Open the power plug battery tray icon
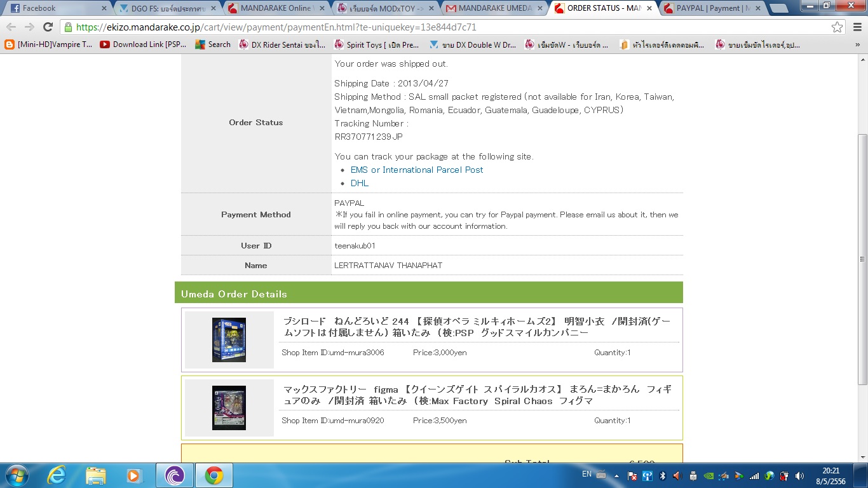The image size is (868, 488). [785, 475]
